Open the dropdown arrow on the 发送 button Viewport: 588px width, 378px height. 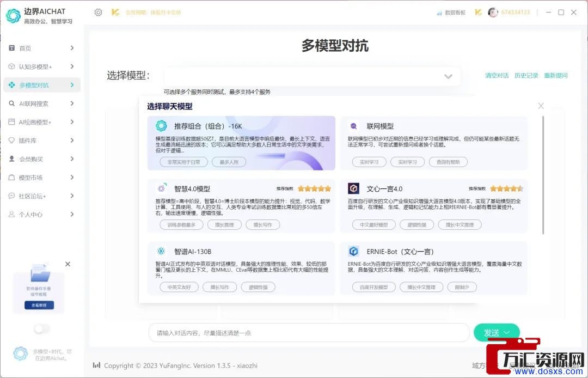pyautogui.click(x=507, y=333)
